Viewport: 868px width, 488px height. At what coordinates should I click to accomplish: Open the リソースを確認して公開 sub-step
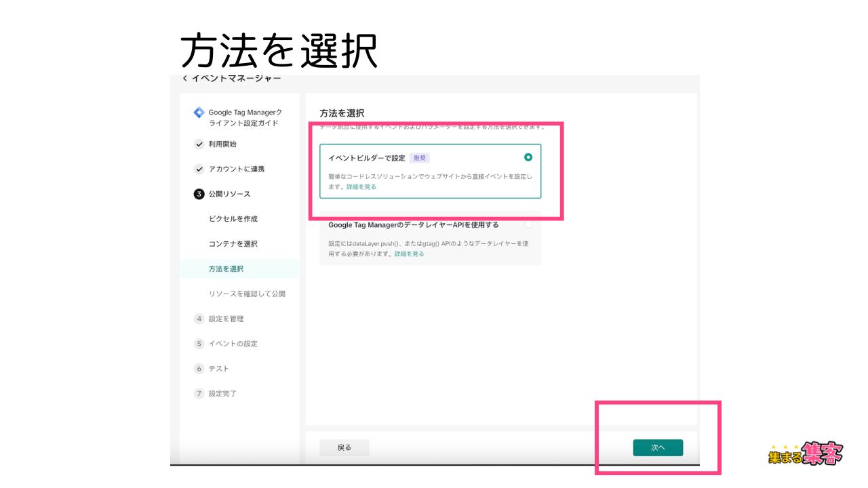(x=247, y=294)
